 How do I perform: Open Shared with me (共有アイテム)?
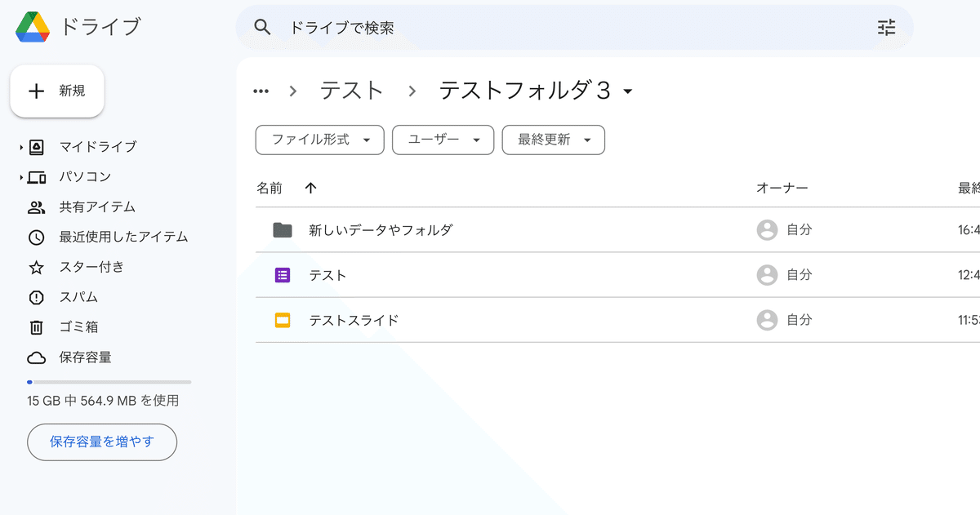[97, 207]
